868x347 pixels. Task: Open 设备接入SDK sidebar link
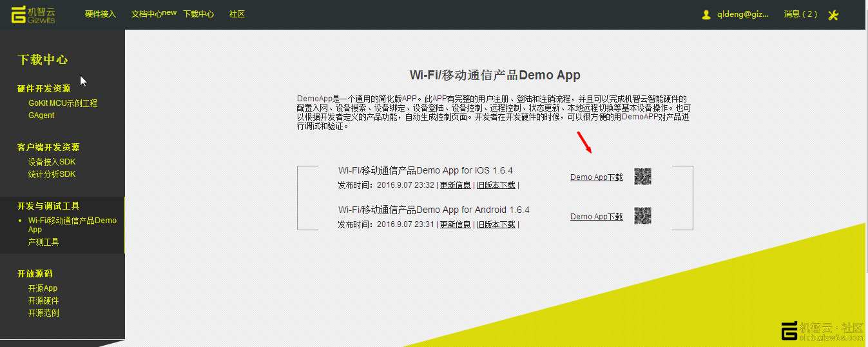click(x=52, y=162)
